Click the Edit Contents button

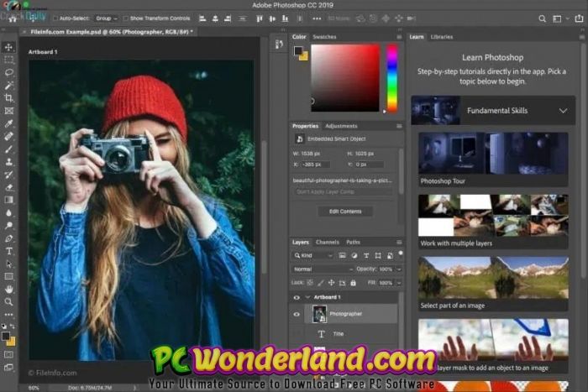click(345, 212)
